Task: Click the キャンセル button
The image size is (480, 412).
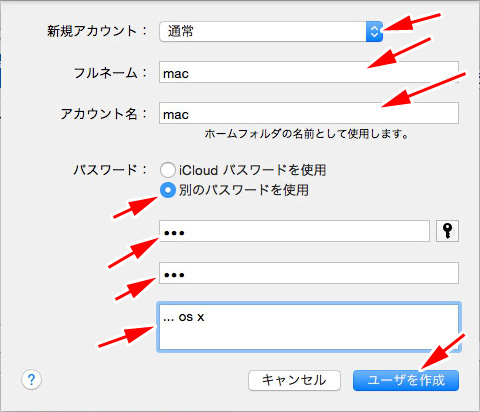Action: pos(294,380)
